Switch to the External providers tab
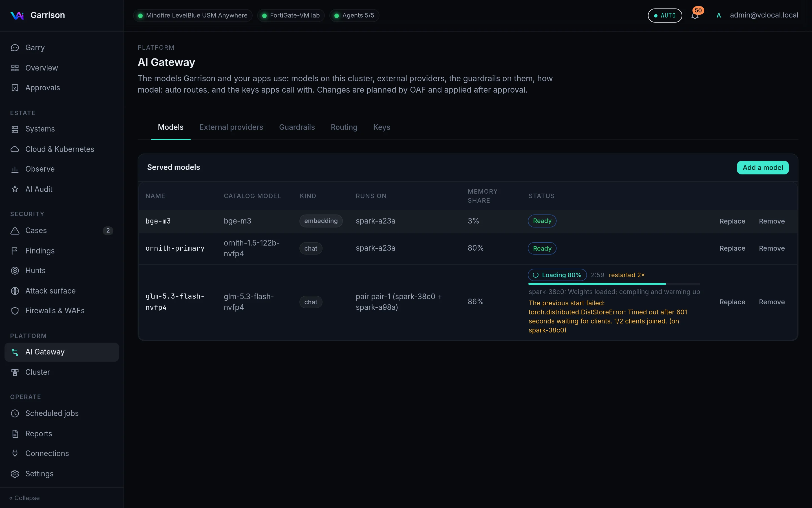The height and width of the screenshot is (508, 812). (231, 127)
